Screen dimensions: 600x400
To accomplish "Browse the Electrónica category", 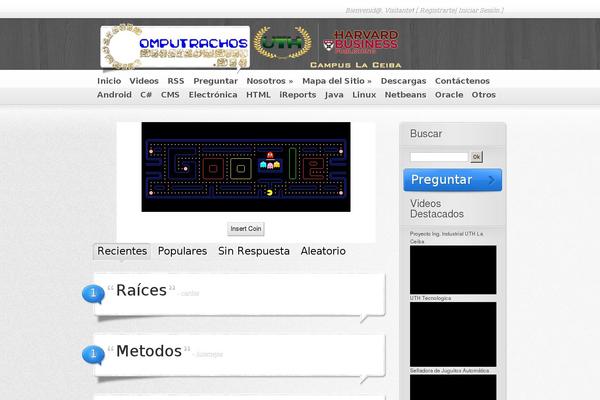I will point(213,95).
